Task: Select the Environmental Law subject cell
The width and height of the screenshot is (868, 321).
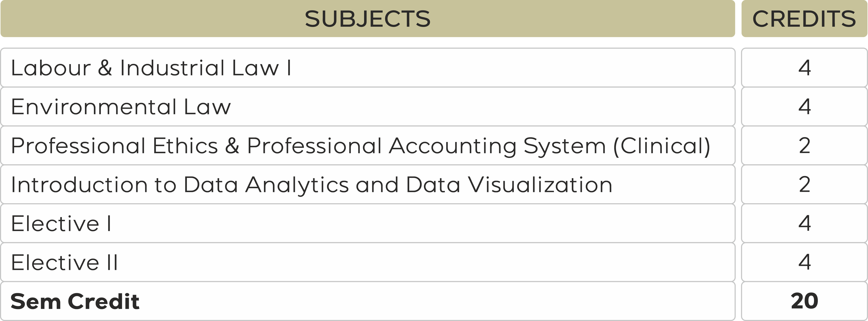Action: coord(121,107)
